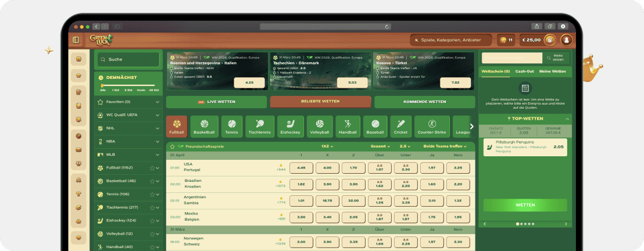Select the Fußball sport tile
Image resolution: width=644 pixels, height=251 pixels.
pos(177,127)
